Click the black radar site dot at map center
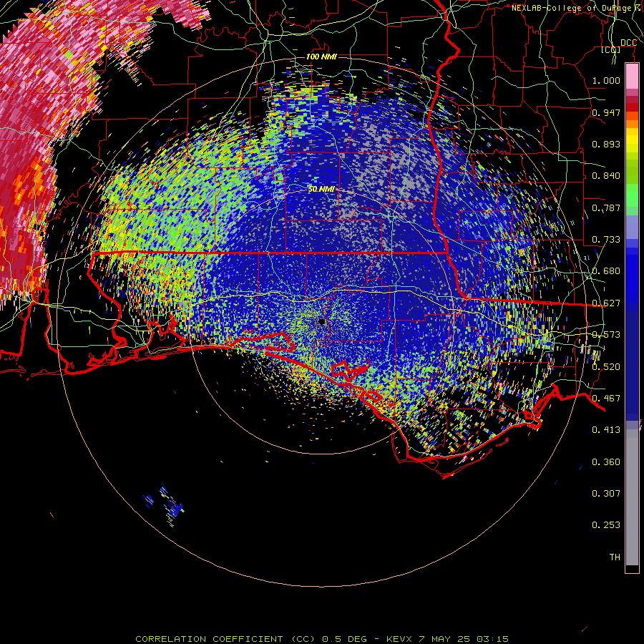 [322, 321]
